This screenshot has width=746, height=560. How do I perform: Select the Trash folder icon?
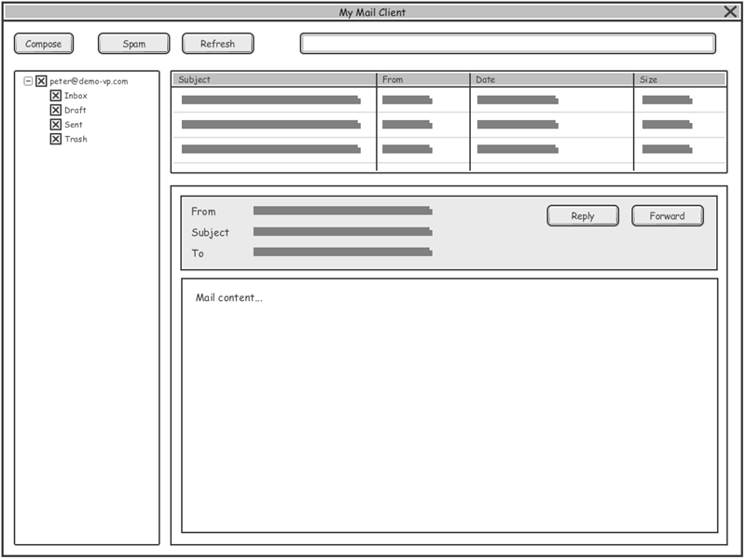coord(55,139)
